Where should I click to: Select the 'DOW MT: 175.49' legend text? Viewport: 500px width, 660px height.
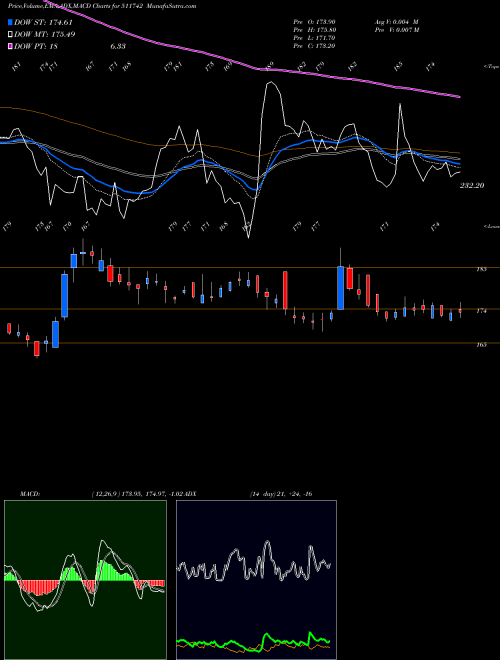(45, 35)
